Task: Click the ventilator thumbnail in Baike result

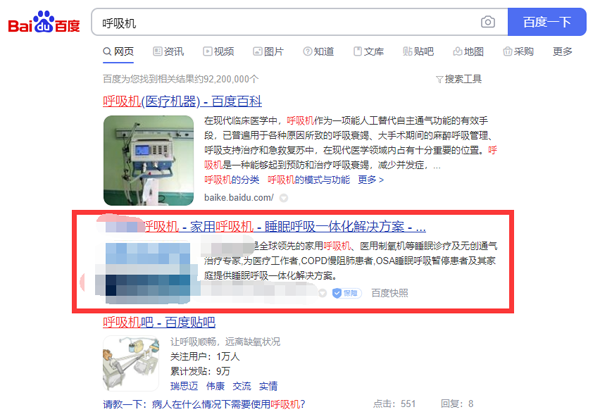Action: tap(148, 160)
